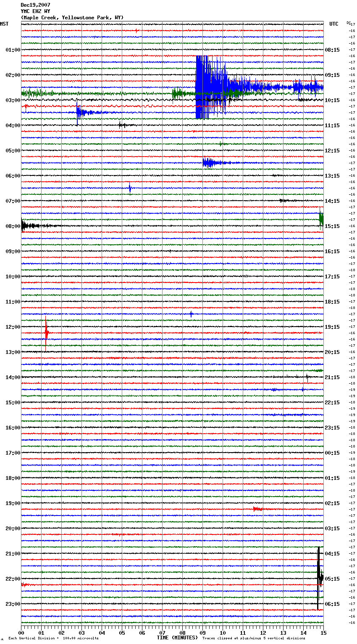This screenshot has width=357, height=644.
Task: Click minute 10 on the bottom axis
Action: click(x=223, y=633)
